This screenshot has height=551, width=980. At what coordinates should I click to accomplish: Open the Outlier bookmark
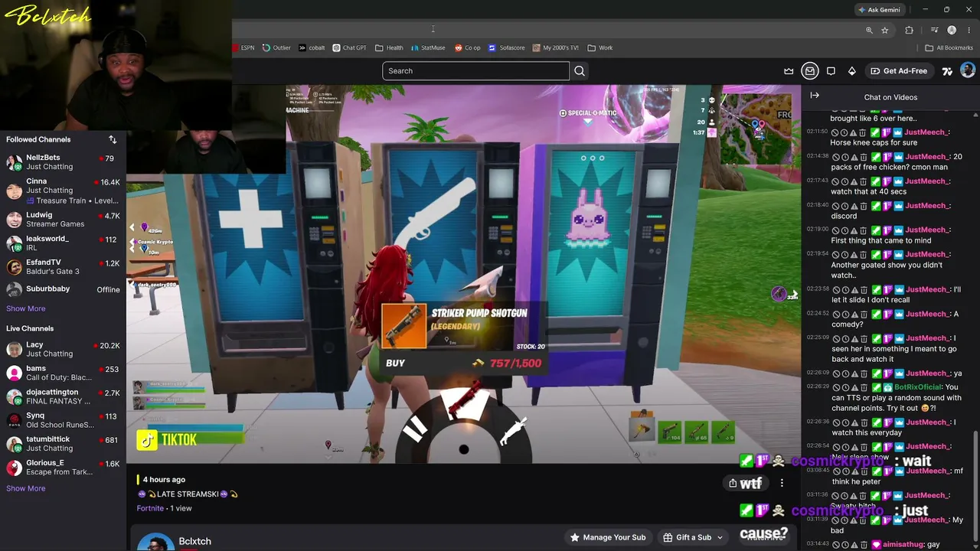[x=276, y=47]
